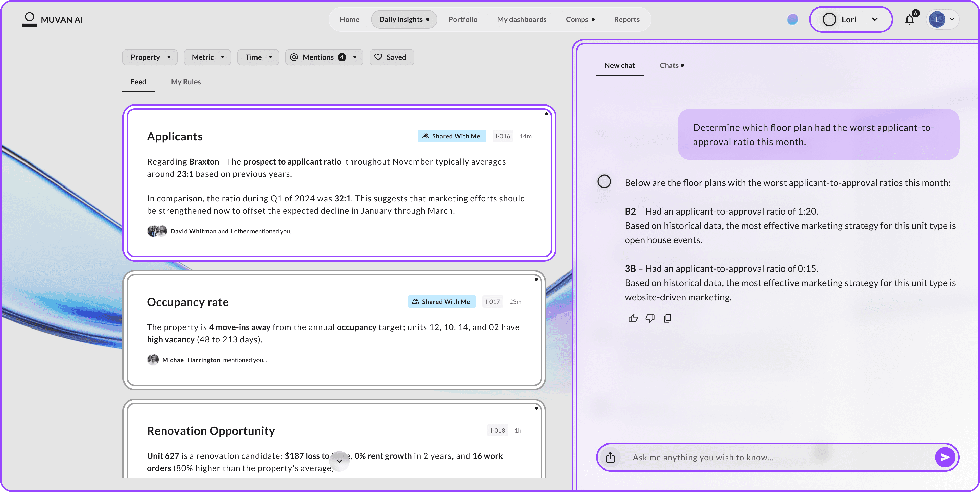Toggle the Saved filter
Viewport: 980px width, 492px height.
click(391, 57)
